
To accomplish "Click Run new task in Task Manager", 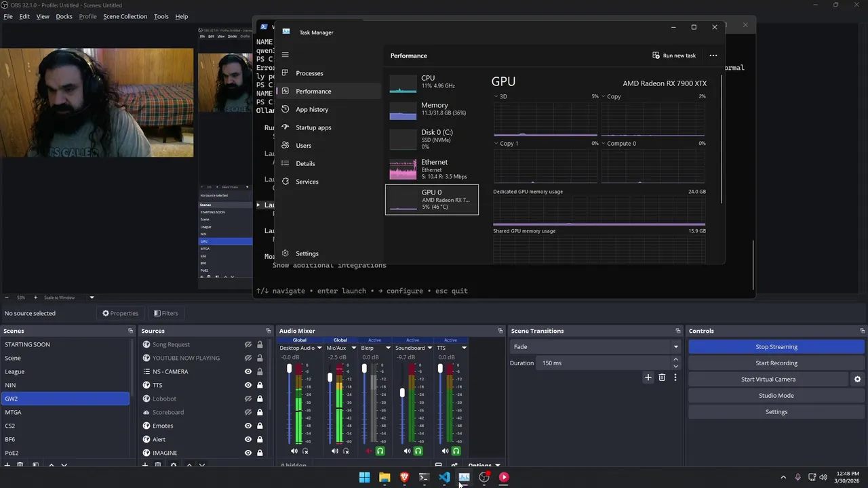I will tap(674, 56).
